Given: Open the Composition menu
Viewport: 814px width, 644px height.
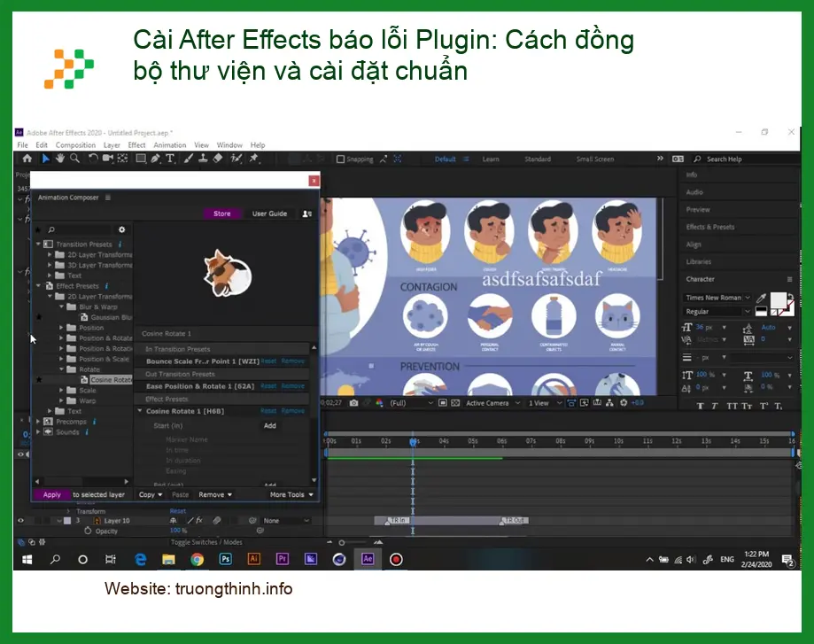Looking at the screenshot, I should click(75, 145).
